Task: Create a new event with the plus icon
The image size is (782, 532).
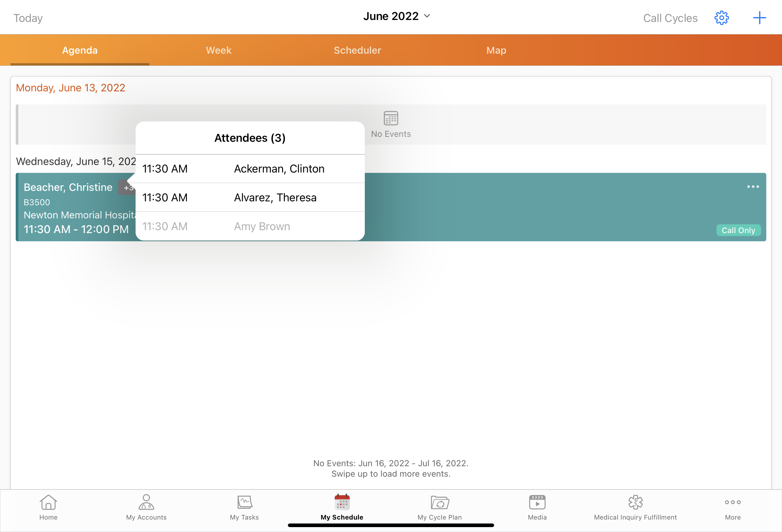Action: 759,18
